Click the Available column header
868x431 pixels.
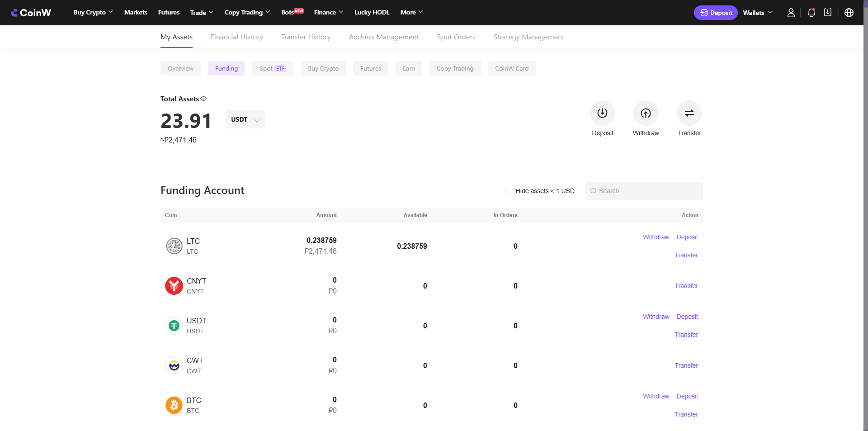(x=415, y=215)
